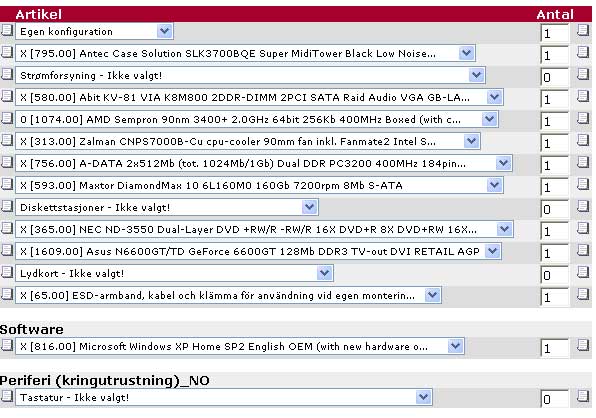
Task: Click the right-side info icon of the Zalman cooler row
Action: point(583,140)
